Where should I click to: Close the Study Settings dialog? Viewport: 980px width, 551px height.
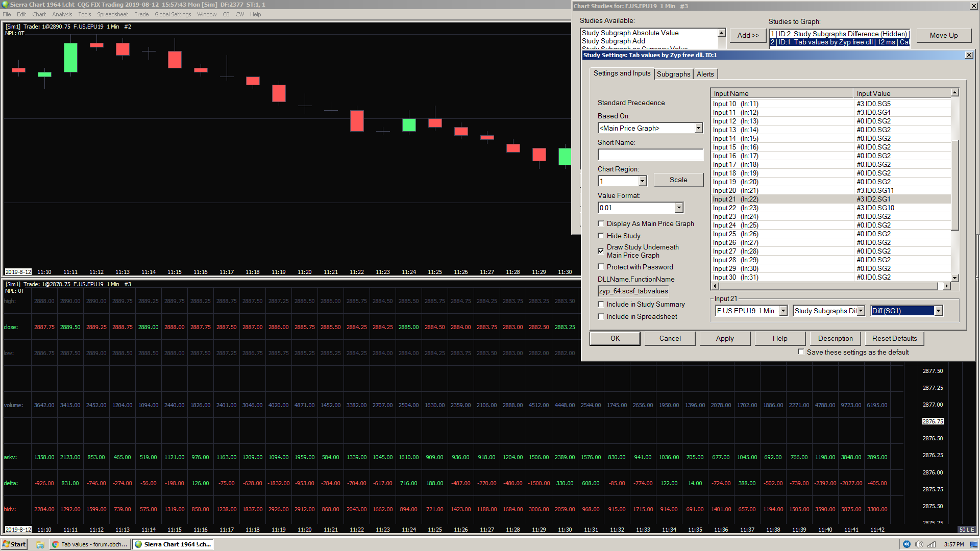click(x=969, y=55)
